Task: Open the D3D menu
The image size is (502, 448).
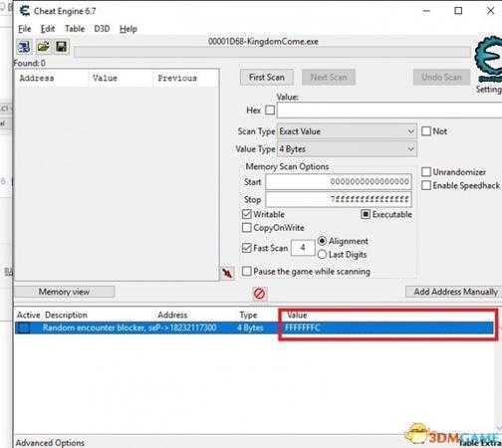Action: point(102,29)
